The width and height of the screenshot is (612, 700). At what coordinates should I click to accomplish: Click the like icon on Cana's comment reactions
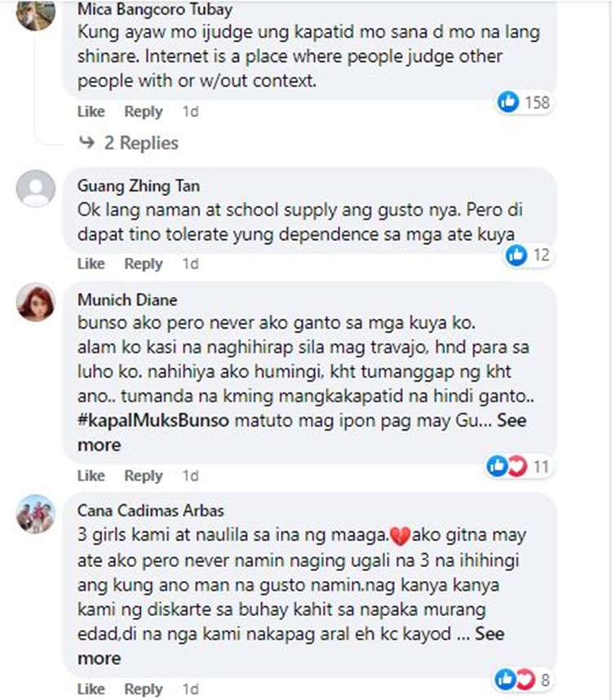coord(506,680)
